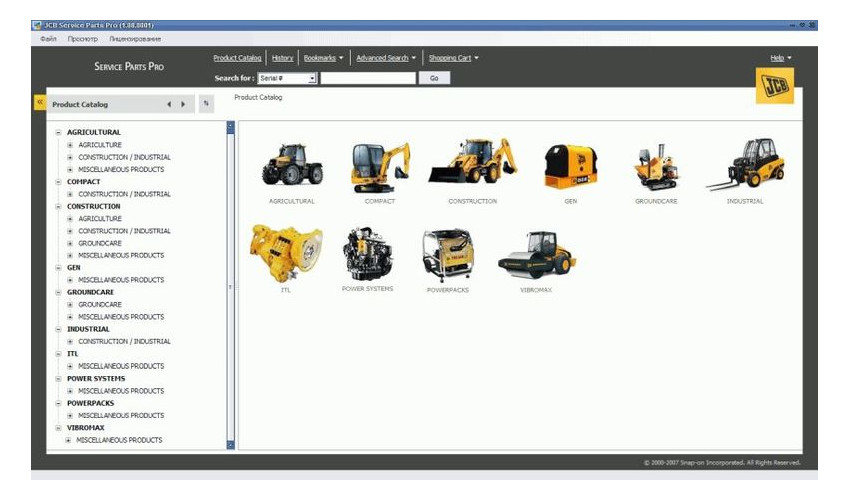The width and height of the screenshot is (849, 500).
Task: Select GROUNDCARE child under GROUNDCARE
Action: pyautogui.click(x=100, y=304)
